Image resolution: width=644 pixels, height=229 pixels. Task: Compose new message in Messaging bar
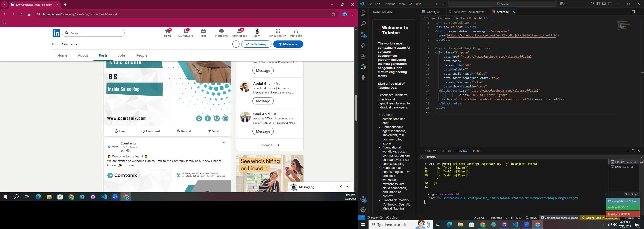[340, 187]
